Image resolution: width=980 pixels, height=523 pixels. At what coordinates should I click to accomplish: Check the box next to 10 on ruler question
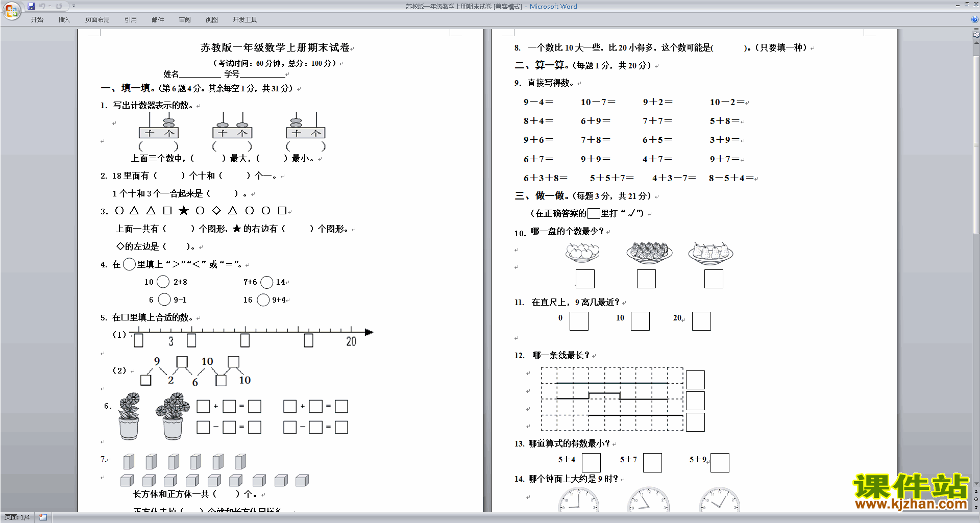click(640, 321)
